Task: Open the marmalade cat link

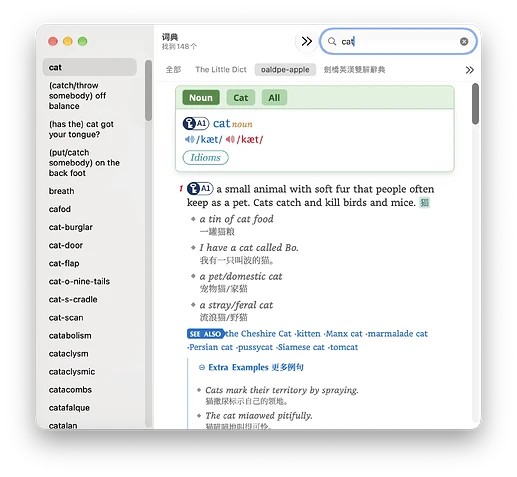Action: [397, 334]
